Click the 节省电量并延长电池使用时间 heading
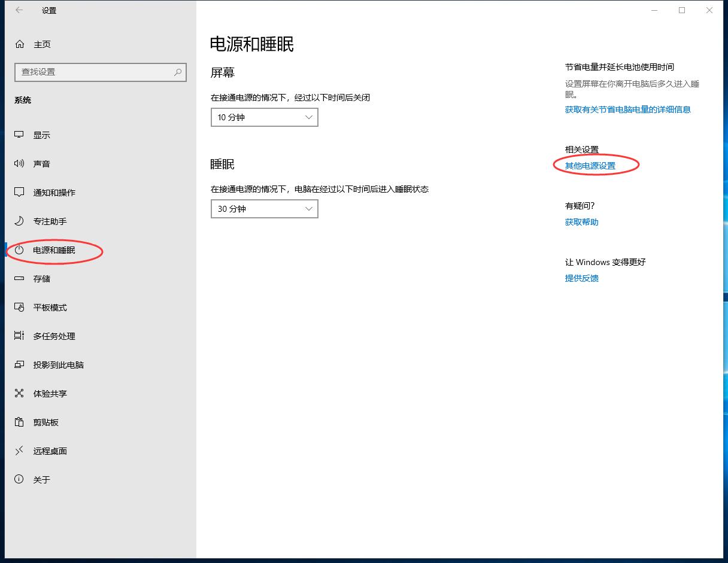 click(x=620, y=67)
